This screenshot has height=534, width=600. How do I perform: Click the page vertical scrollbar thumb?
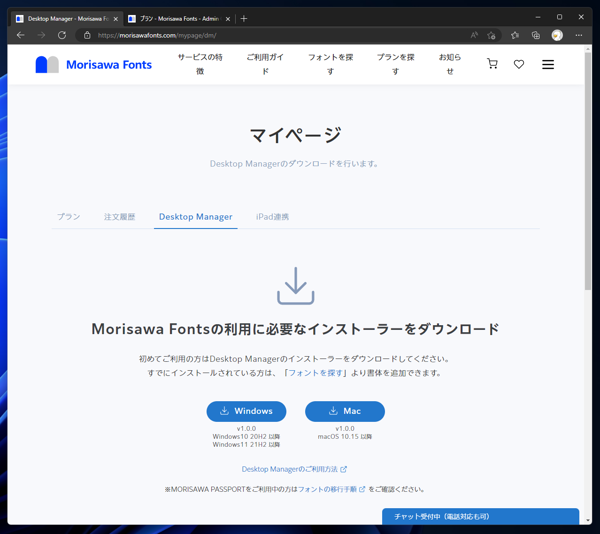click(588, 171)
